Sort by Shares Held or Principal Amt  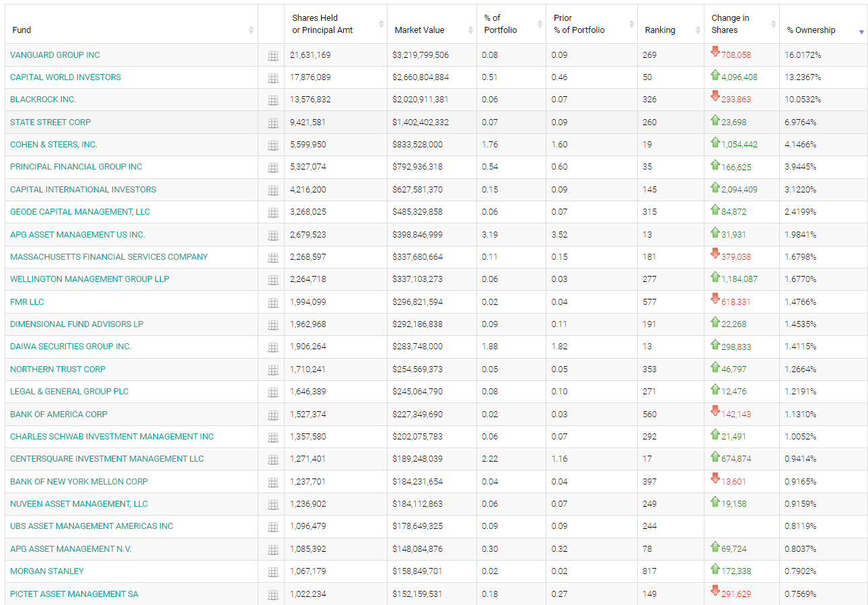[336, 24]
